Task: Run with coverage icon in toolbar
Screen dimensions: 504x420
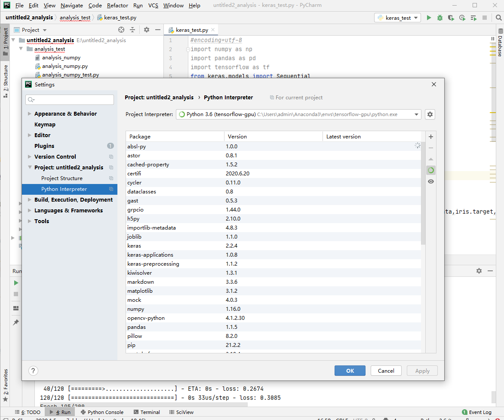Action: coord(451,18)
